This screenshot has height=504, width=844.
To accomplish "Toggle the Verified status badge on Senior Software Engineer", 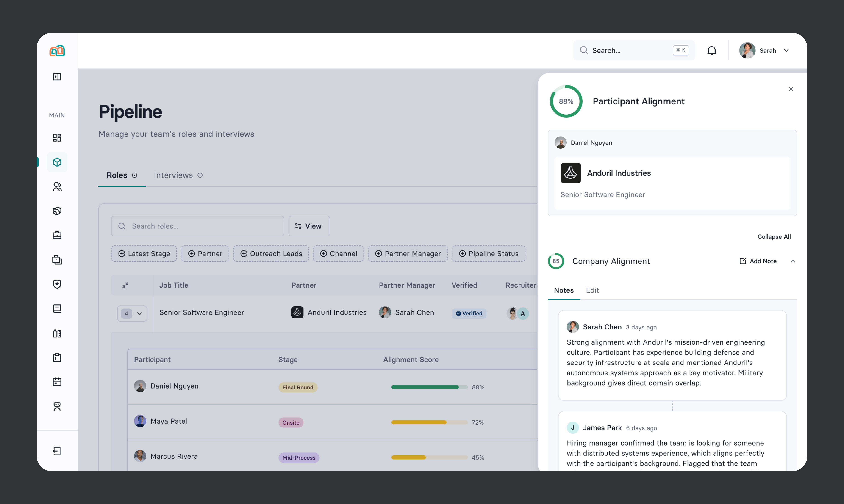I will tap(469, 313).
